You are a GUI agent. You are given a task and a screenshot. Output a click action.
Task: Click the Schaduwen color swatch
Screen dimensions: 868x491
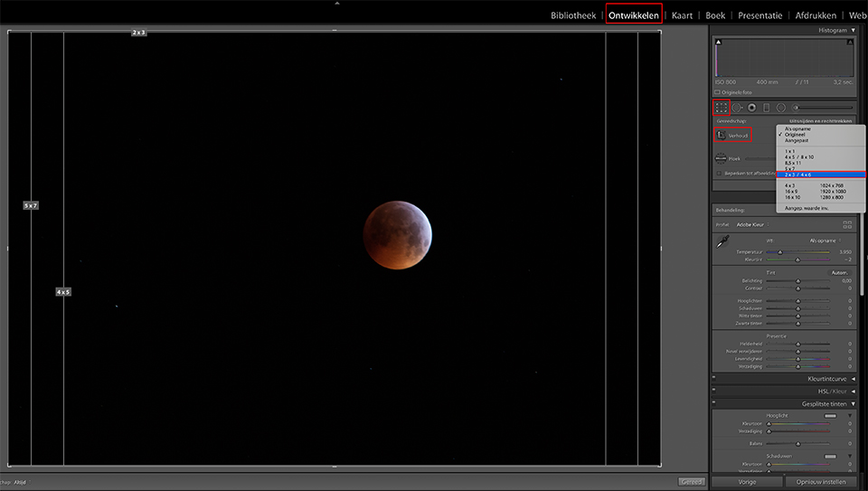[830, 456]
